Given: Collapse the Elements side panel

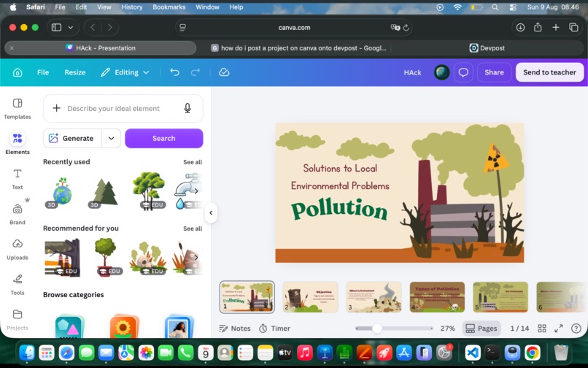Looking at the screenshot, I should coord(211,213).
